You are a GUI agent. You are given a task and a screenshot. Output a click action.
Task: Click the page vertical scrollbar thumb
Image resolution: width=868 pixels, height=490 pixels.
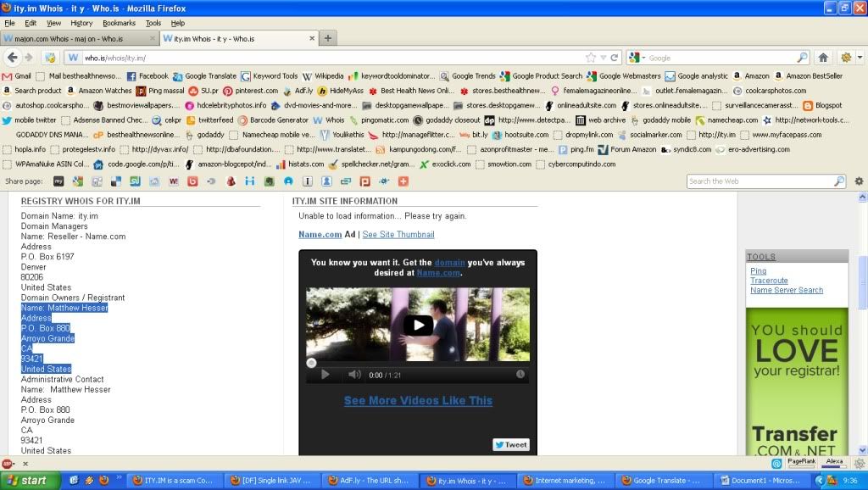[x=862, y=282]
